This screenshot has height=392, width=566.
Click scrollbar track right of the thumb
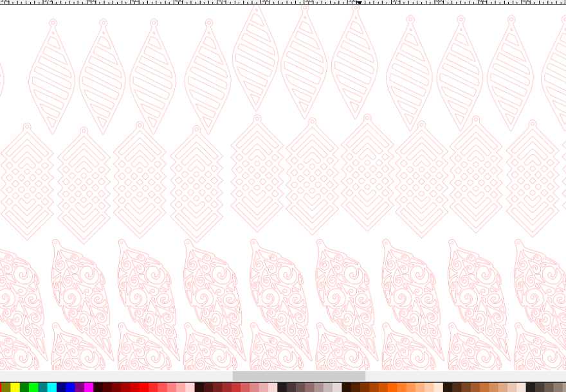[466, 376]
